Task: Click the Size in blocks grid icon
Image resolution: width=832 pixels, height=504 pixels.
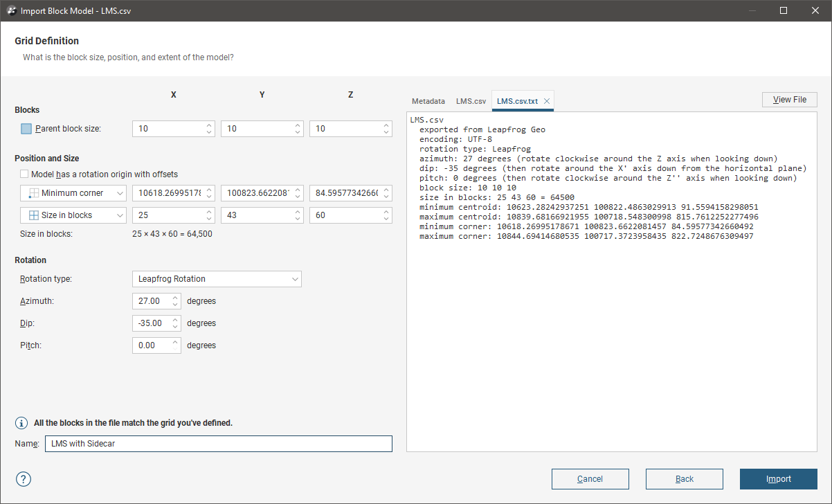Action: 34,215
